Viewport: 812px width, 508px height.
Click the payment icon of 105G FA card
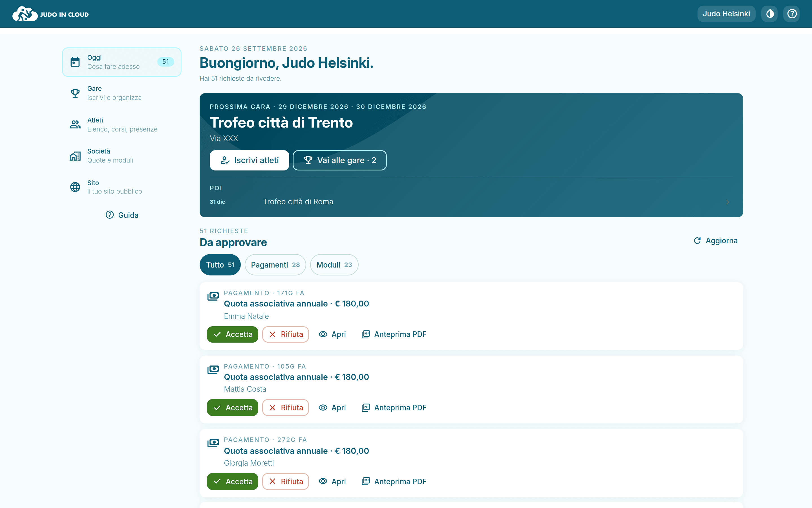(213, 369)
